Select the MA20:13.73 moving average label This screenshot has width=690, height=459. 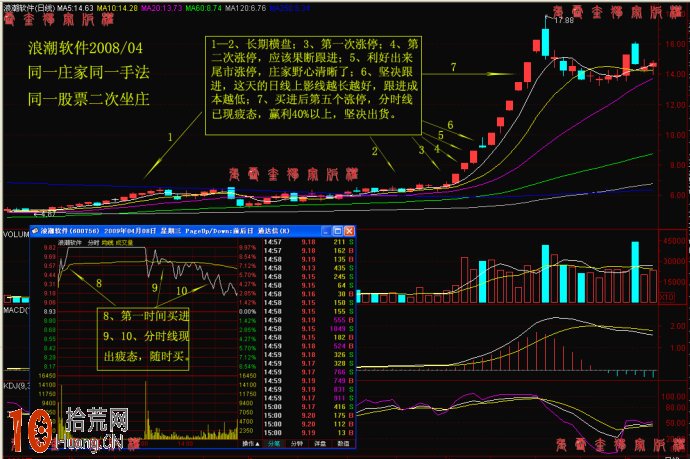[x=161, y=8]
